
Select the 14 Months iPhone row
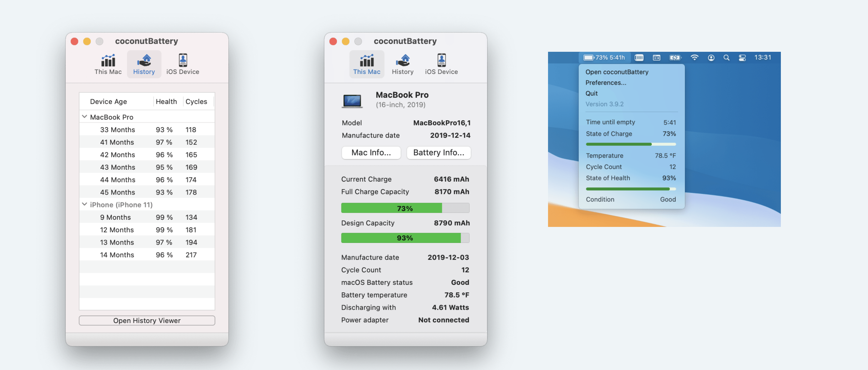coord(147,255)
